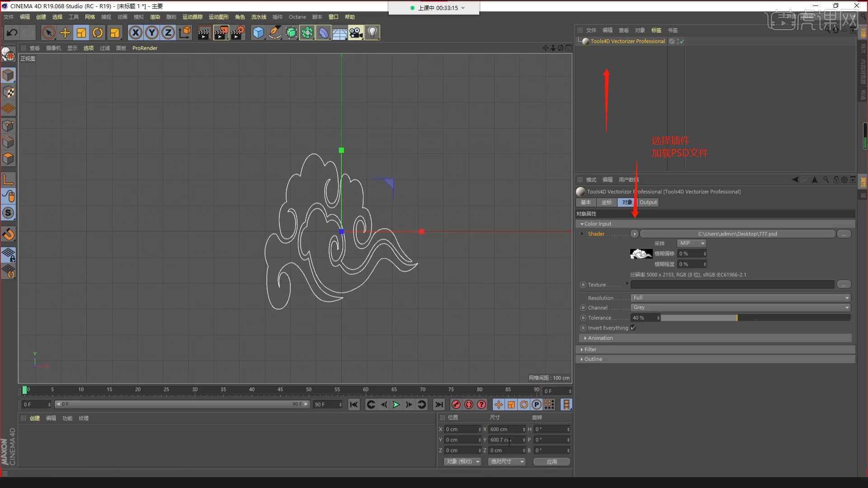Render to Picture Viewer
The height and width of the screenshot is (488, 868).
click(221, 33)
